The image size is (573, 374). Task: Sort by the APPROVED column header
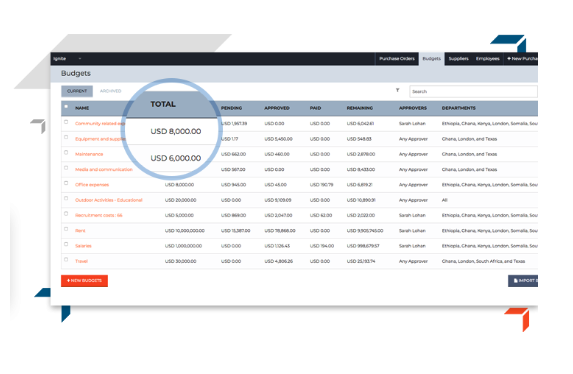[277, 108]
